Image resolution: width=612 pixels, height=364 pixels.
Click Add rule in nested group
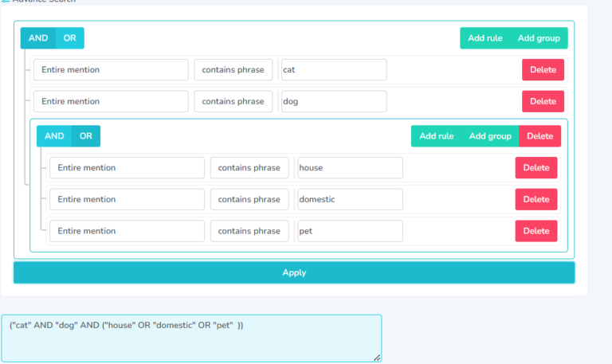(437, 136)
